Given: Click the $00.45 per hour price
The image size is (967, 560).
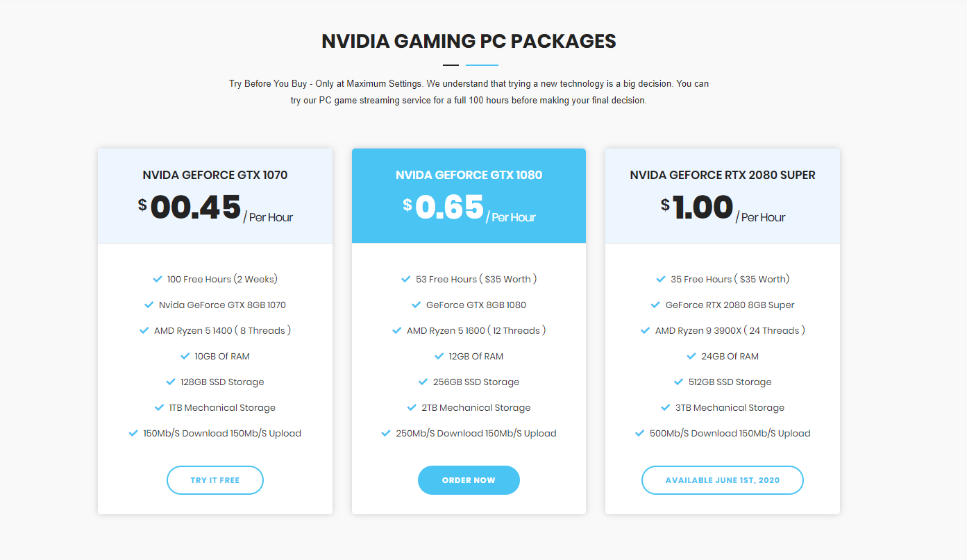Looking at the screenshot, I should click(x=215, y=207).
